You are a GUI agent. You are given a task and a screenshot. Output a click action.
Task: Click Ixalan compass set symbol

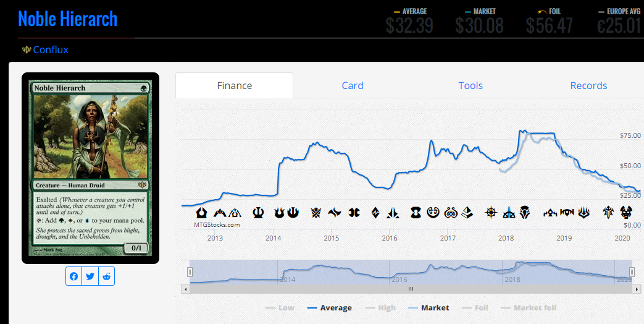coord(491,213)
